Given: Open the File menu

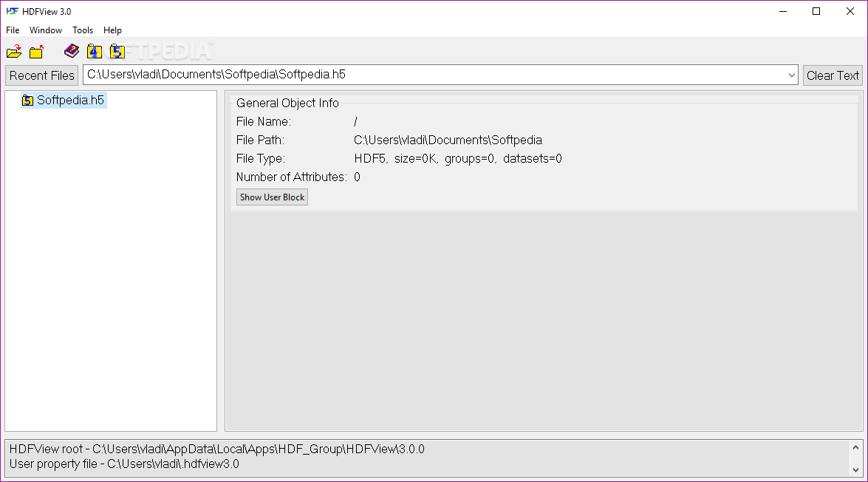Looking at the screenshot, I should 13,30.
